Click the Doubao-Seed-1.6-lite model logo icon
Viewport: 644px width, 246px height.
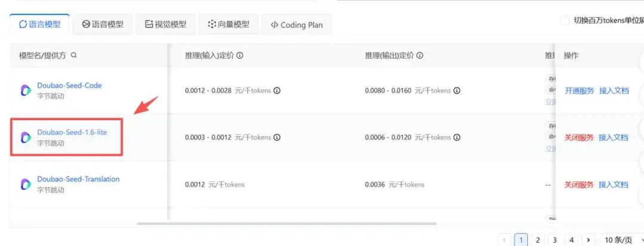tap(26, 138)
